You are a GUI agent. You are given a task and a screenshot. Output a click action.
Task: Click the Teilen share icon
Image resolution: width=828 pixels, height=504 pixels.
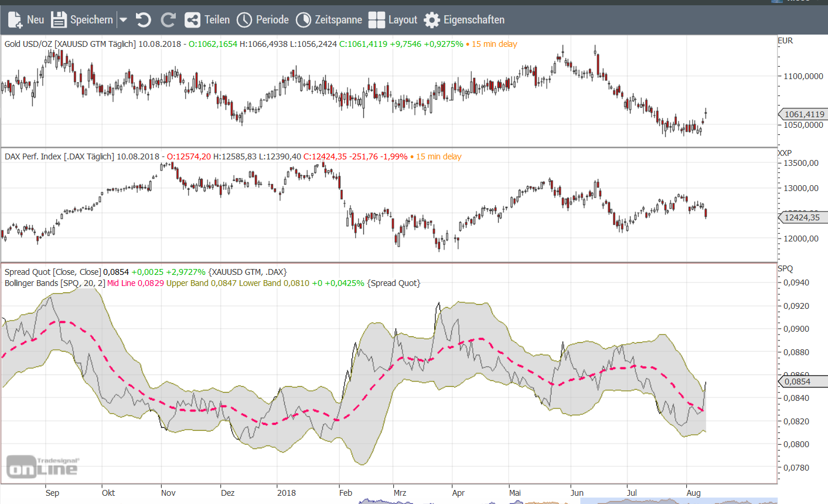pos(192,20)
